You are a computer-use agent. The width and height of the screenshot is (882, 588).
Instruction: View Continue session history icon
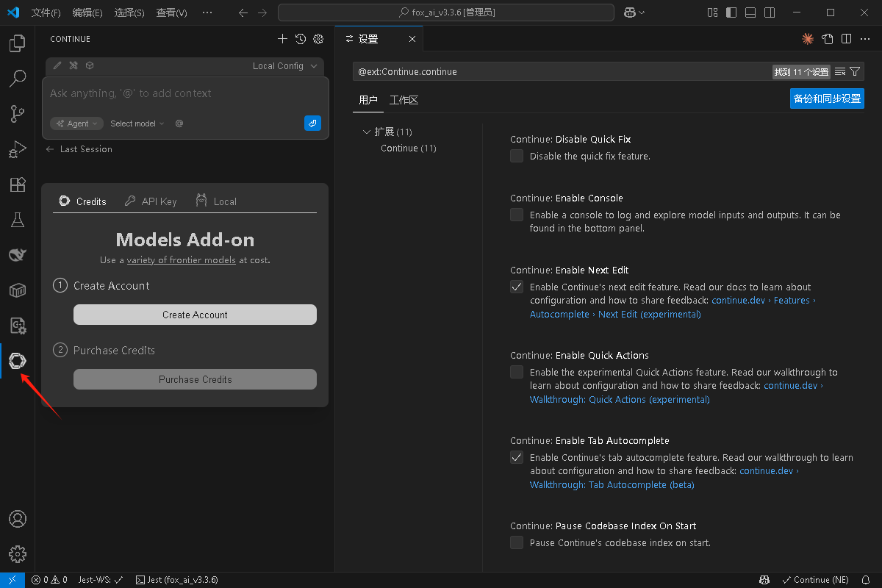[301, 39]
